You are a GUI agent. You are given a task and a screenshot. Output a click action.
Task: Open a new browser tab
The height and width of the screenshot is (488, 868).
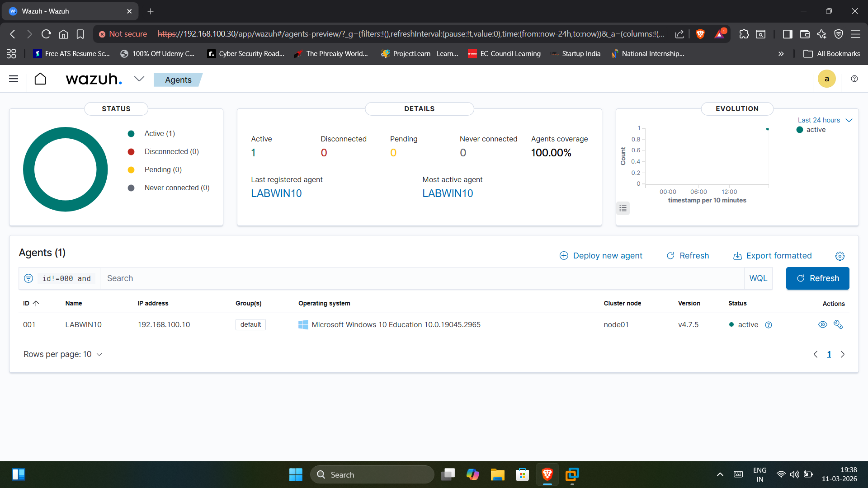coord(151,11)
